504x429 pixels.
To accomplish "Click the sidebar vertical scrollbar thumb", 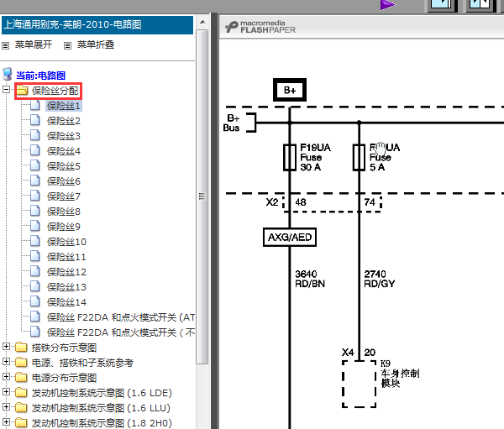I will click(x=202, y=196).
